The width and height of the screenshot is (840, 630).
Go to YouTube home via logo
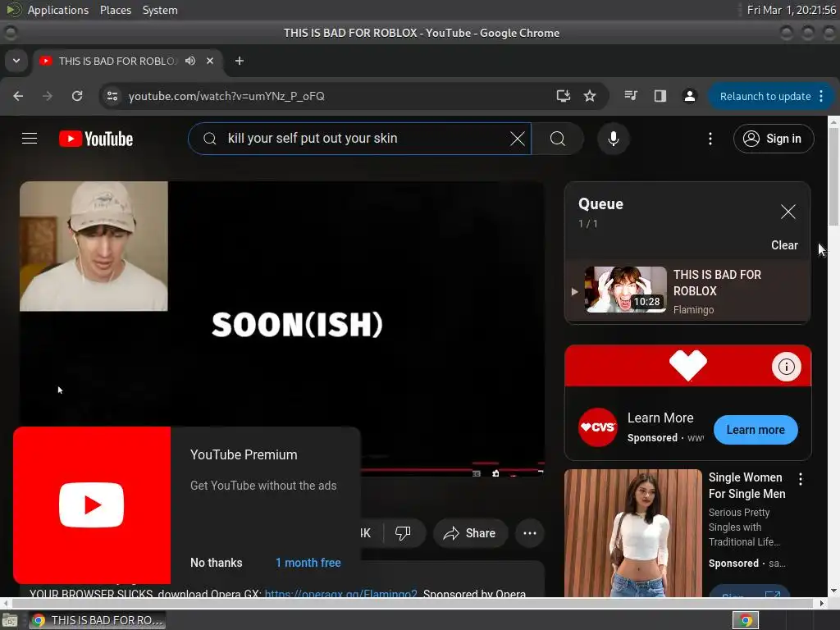pos(96,139)
